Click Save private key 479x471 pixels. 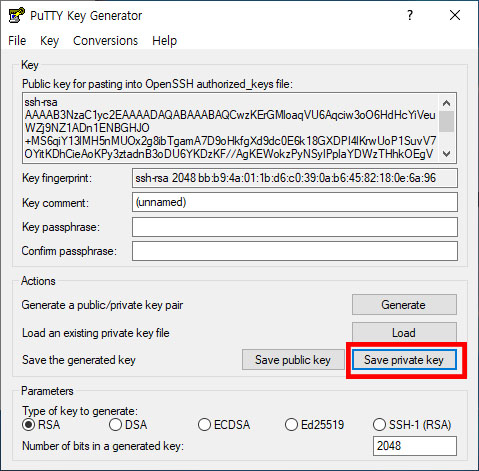pyautogui.click(x=404, y=360)
